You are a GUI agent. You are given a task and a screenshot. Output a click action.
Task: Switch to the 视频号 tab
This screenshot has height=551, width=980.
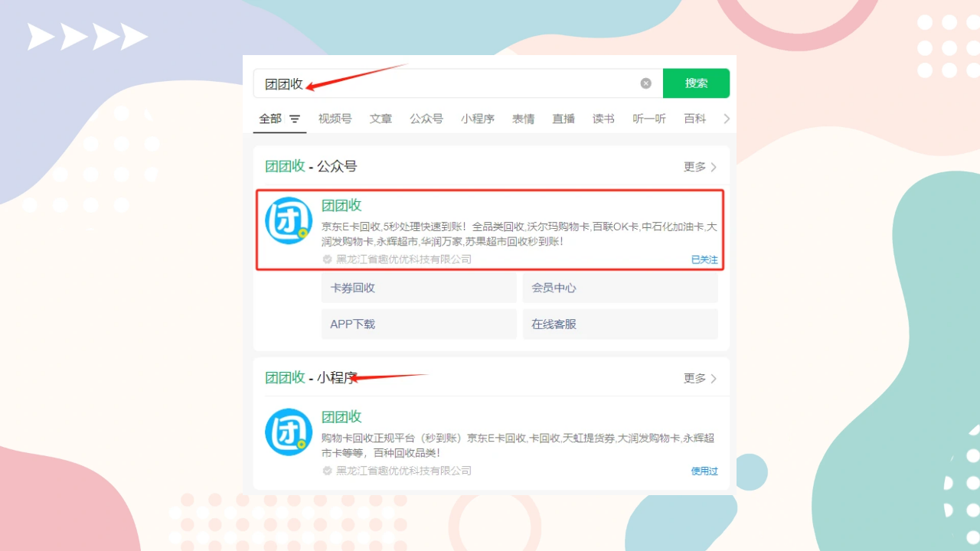tap(335, 119)
